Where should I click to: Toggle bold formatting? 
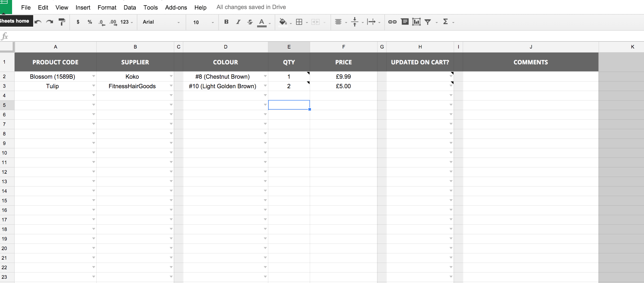226,22
